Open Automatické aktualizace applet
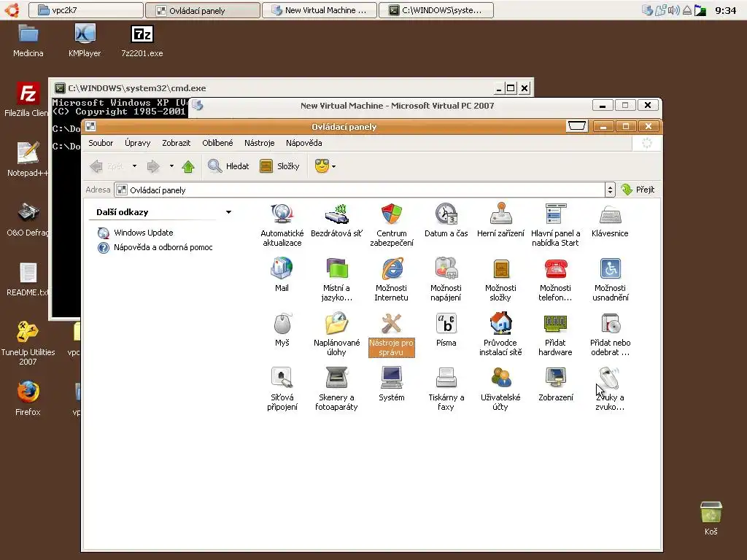The width and height of the screenshot is (747, 560). coord(282,225)
